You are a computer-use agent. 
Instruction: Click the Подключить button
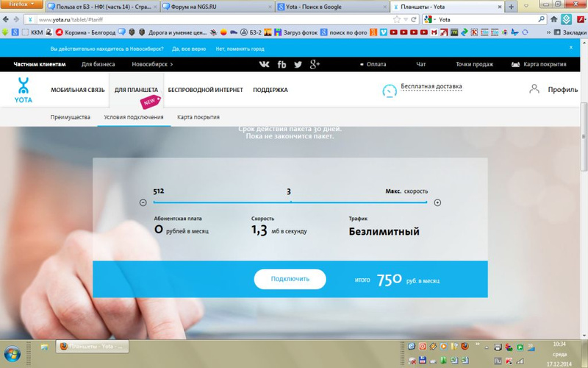(290, 279)
